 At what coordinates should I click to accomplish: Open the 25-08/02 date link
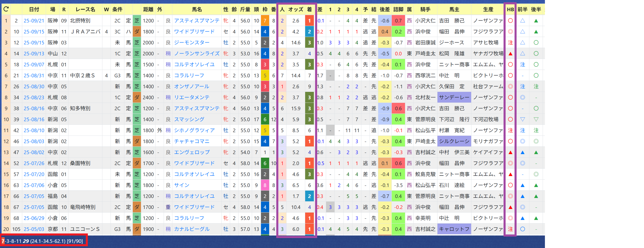(34, 152)
